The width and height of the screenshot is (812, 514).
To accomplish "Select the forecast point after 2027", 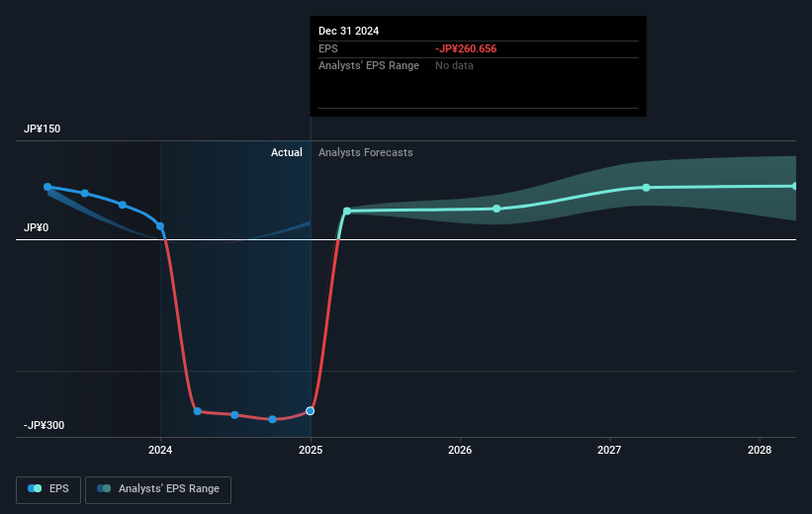I will [646, 188].
